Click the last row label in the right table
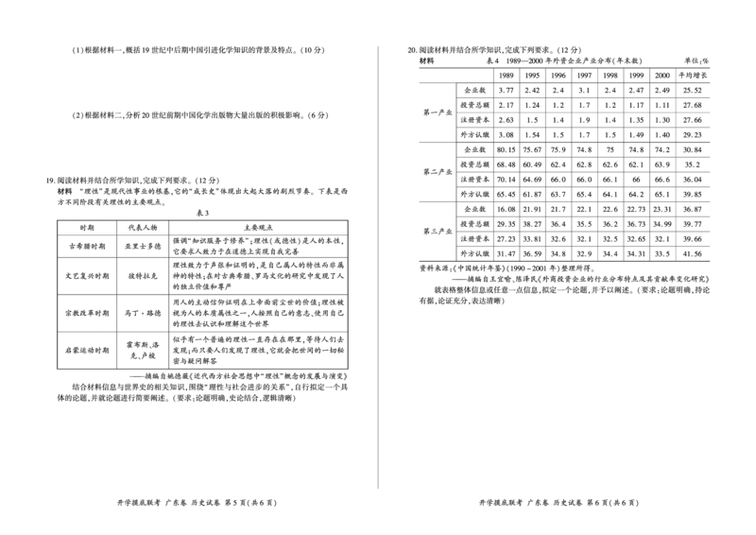This screenshot has width=756, height=535. click(x=475, y=252)
